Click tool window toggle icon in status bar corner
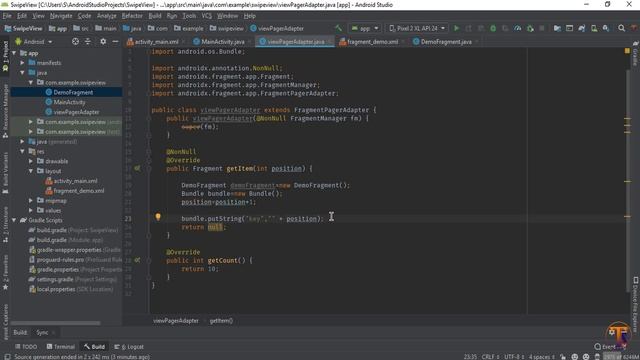 pyautogui.click(x=7, y=357)
